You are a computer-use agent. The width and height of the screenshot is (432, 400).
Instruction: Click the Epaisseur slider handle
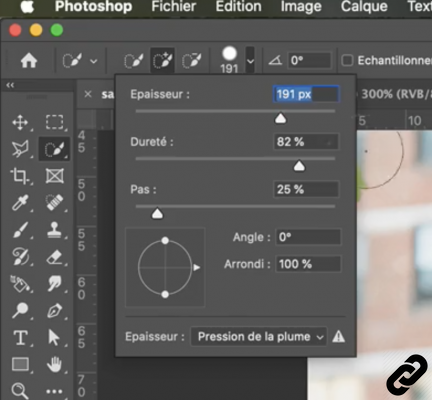point(280,119)
